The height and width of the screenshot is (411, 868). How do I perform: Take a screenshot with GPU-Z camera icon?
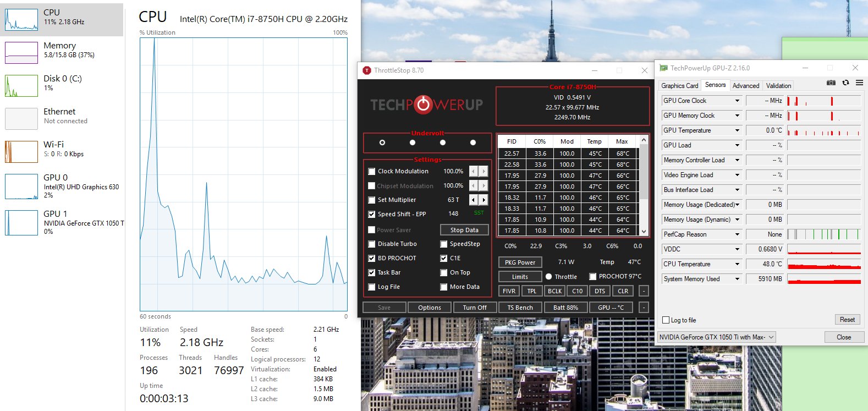point(831,83)
